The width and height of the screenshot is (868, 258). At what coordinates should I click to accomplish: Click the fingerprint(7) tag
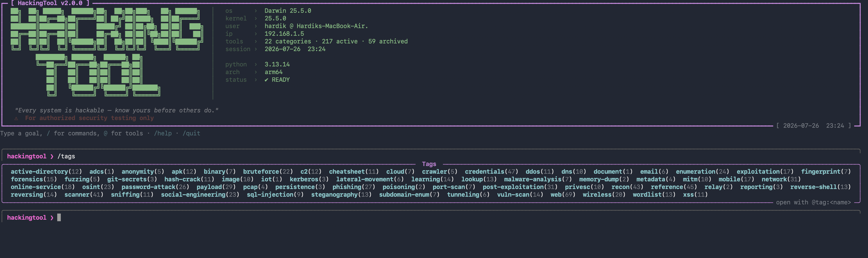point(826,171)
